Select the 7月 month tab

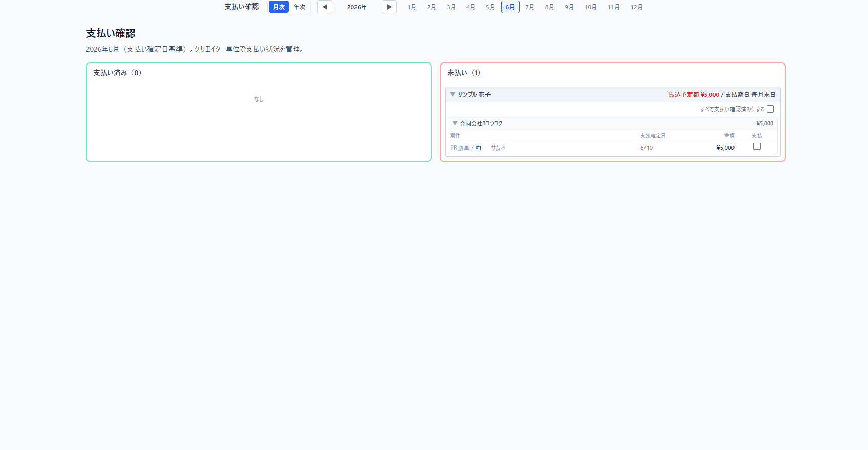[x=530, y=7]
